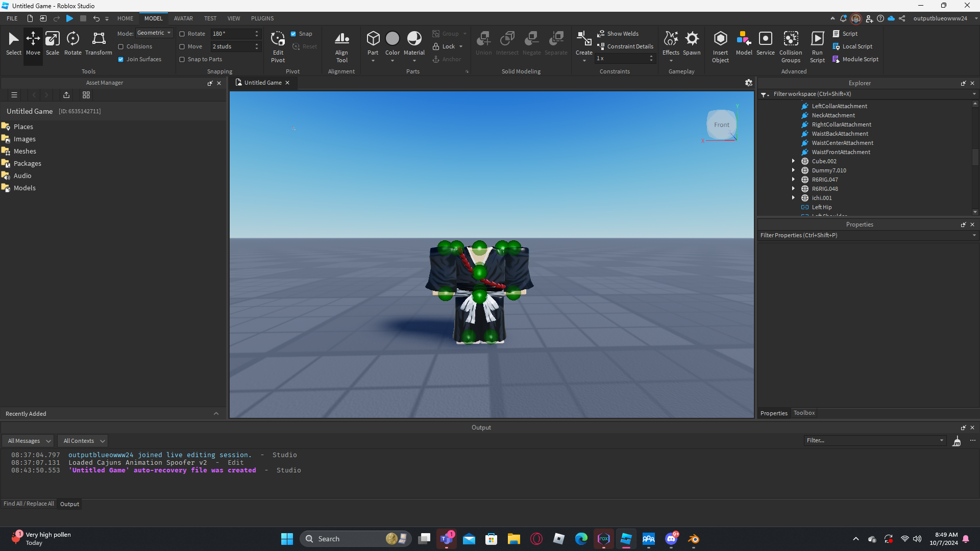Click the Align Tool icon
The height and width of the screenshot is (551, 980).
tap(341, 46)
